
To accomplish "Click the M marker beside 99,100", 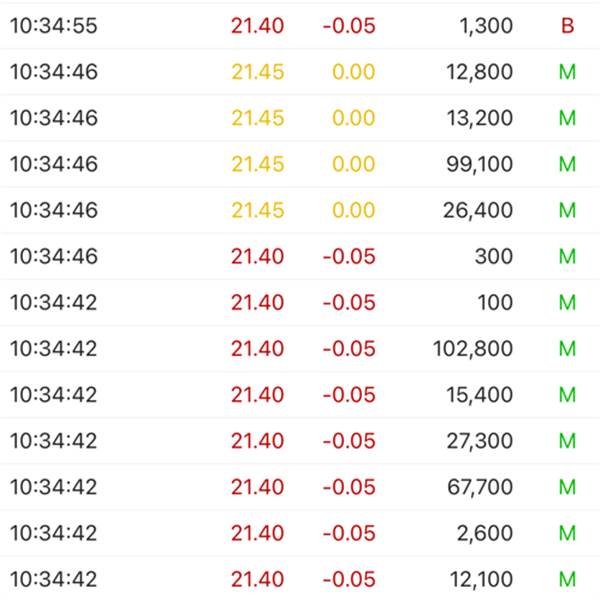I will point(567,164).
